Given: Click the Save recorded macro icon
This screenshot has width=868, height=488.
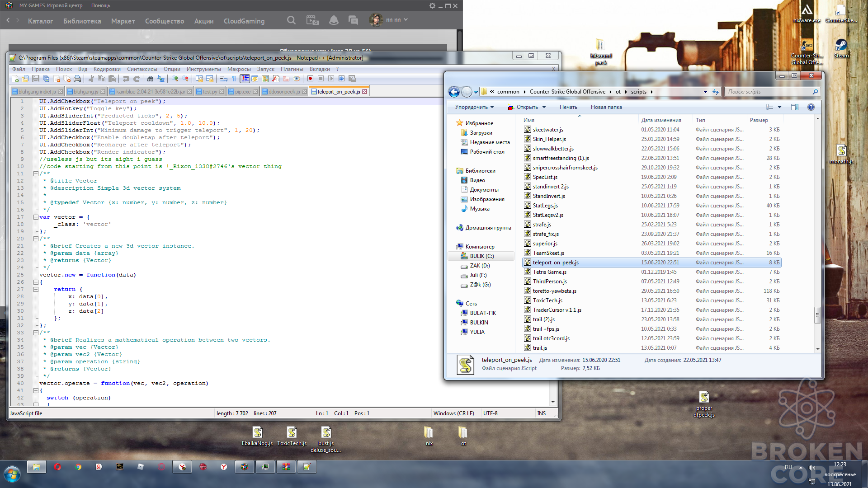Looking at the screenshot, I should (x=352, y=79).
